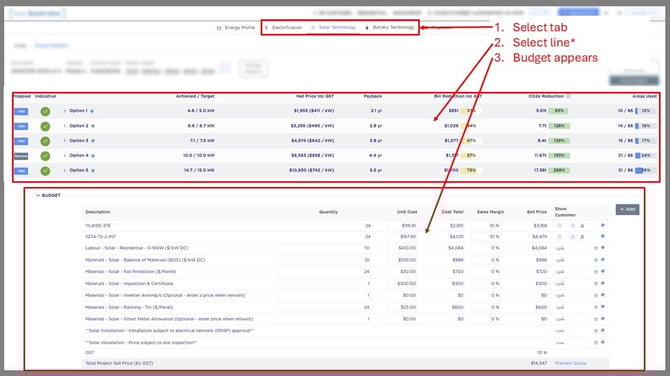Open the Energy Profile tab
670x376 pixels.
(236, 28)
